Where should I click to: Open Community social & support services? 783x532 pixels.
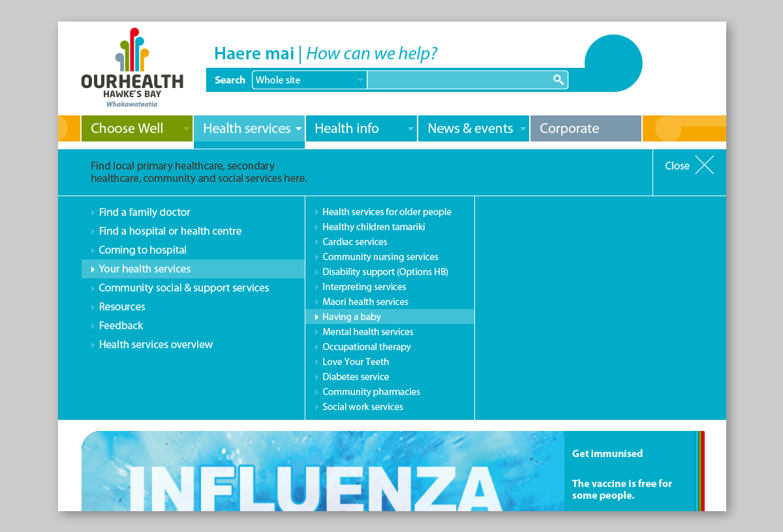coord(184,288)
